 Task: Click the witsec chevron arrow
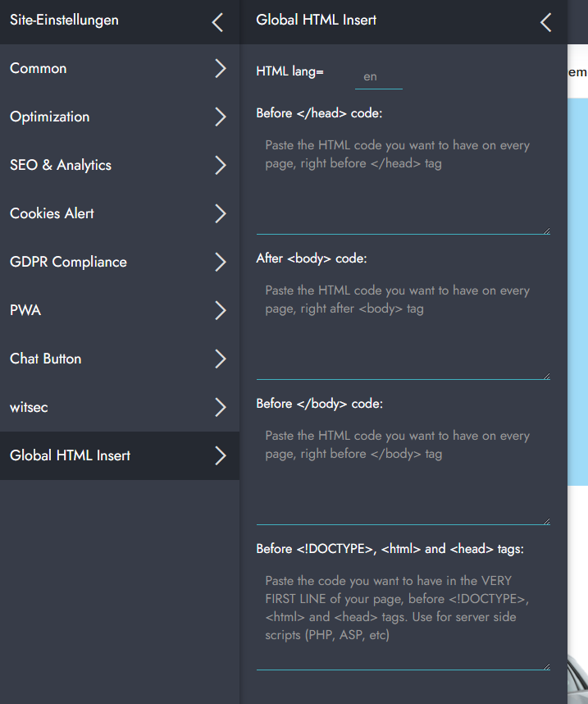coord(220,408)
